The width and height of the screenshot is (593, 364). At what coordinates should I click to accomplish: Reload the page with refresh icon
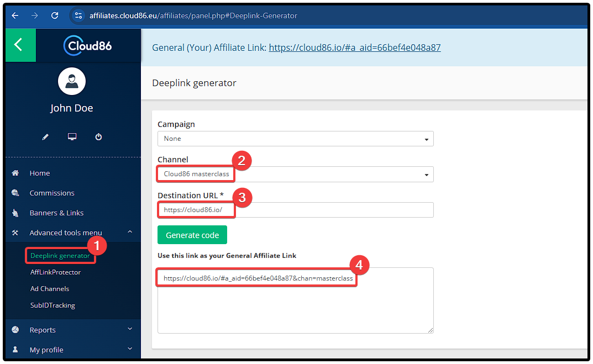(x=55, y=15)
